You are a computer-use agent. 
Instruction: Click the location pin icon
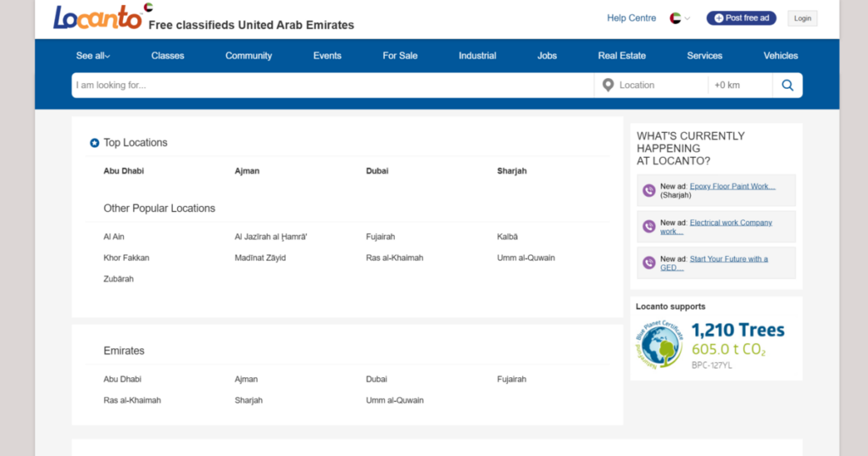(x=608, y=86)
